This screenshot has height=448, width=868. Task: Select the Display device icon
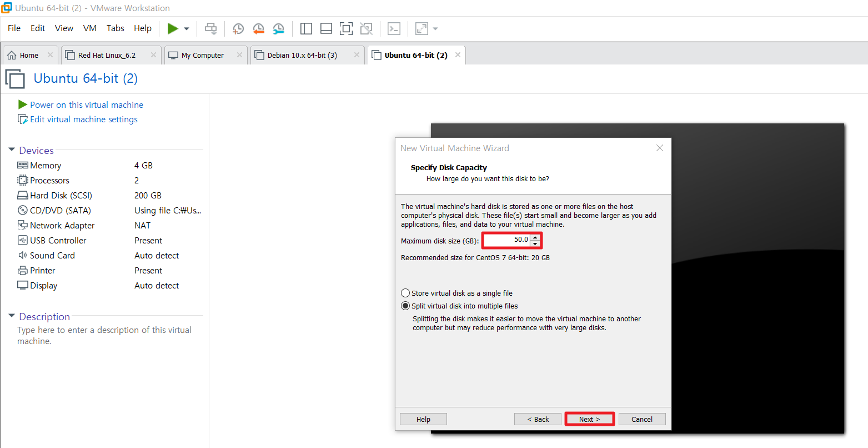(x=23, y=285)
